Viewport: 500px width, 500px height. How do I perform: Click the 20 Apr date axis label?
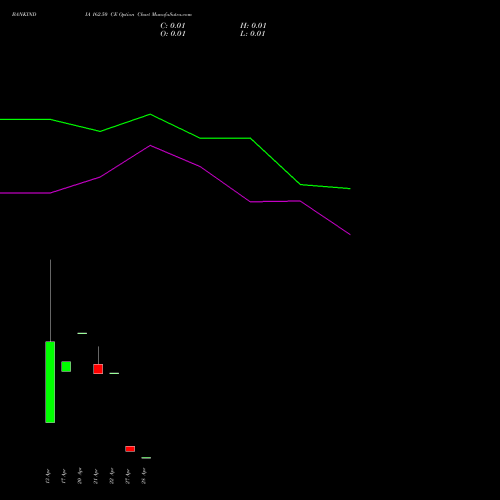point(80,476)
